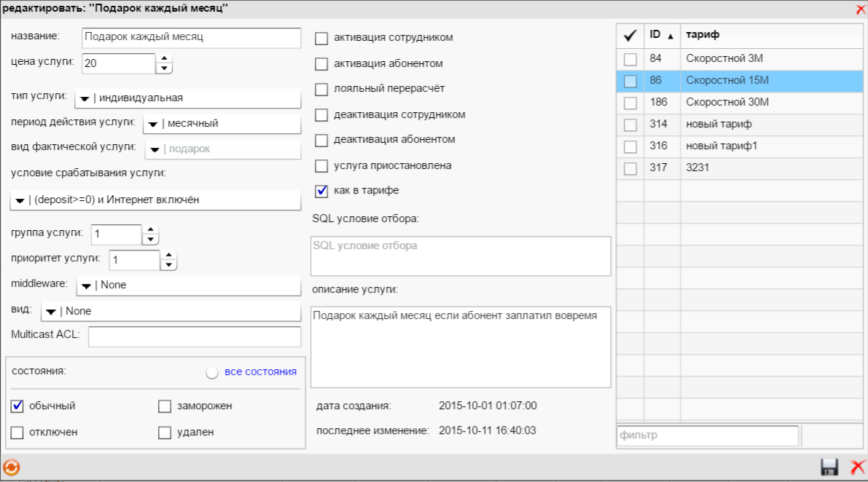
Task: Select the 'все состояния' radio button
Action: coord(212,373)
